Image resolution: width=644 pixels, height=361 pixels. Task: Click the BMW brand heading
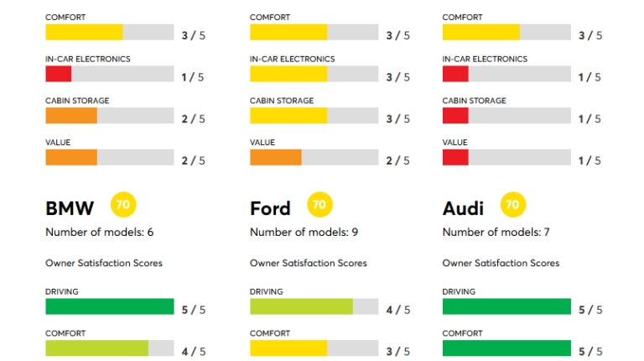(x=70, y=207)
